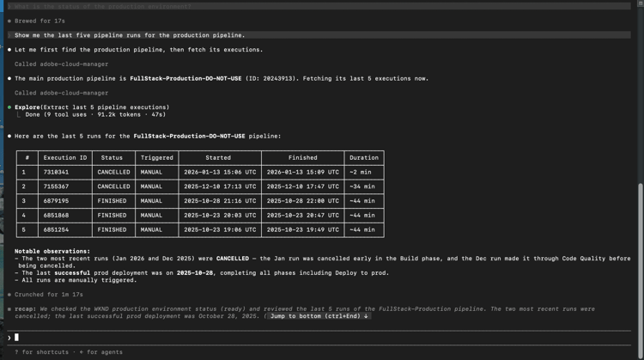Image resolution: width=644 pixels, height=360 pixels.
Task: Select Execution ID 6879195 cell
Action: [56, 201]
